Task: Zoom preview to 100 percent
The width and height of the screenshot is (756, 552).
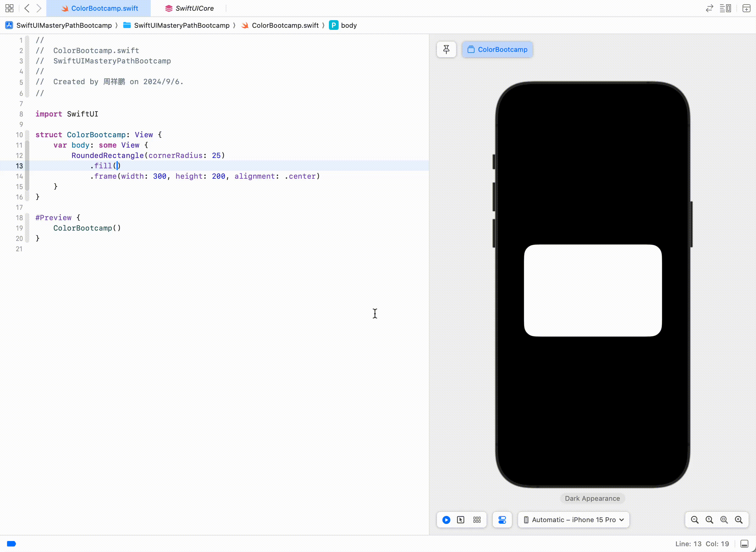Action: click(x=709, y=520)
